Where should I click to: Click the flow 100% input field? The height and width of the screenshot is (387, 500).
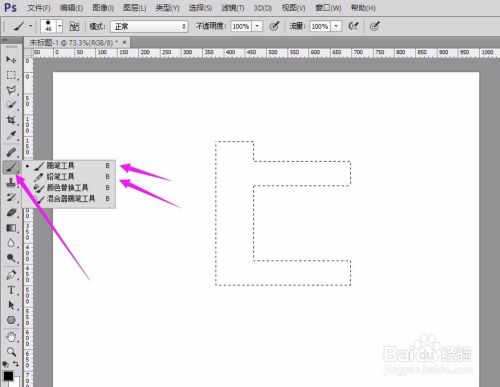320,26
